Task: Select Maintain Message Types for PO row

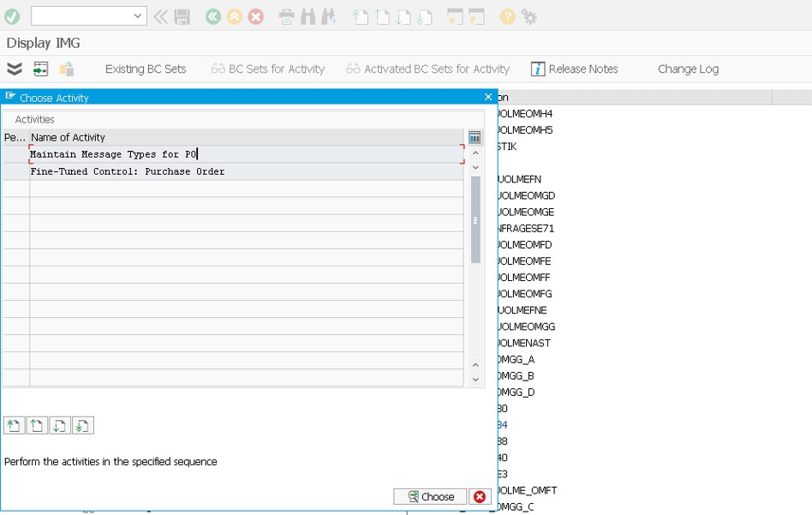Action: click(247, 154)
